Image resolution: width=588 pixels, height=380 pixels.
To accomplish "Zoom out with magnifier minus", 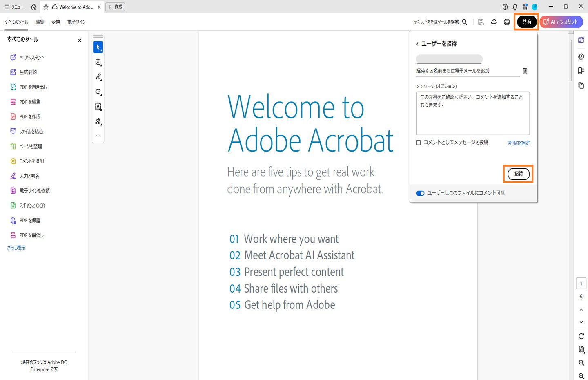I will [x=581, y=376].
